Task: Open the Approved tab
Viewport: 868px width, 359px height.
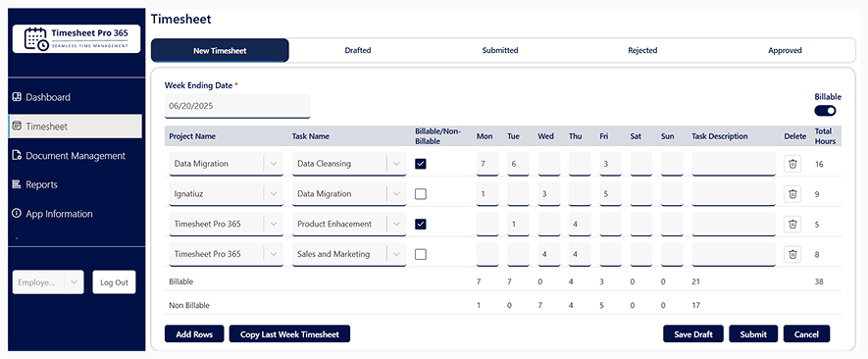Action: click(x=785, y=50)
